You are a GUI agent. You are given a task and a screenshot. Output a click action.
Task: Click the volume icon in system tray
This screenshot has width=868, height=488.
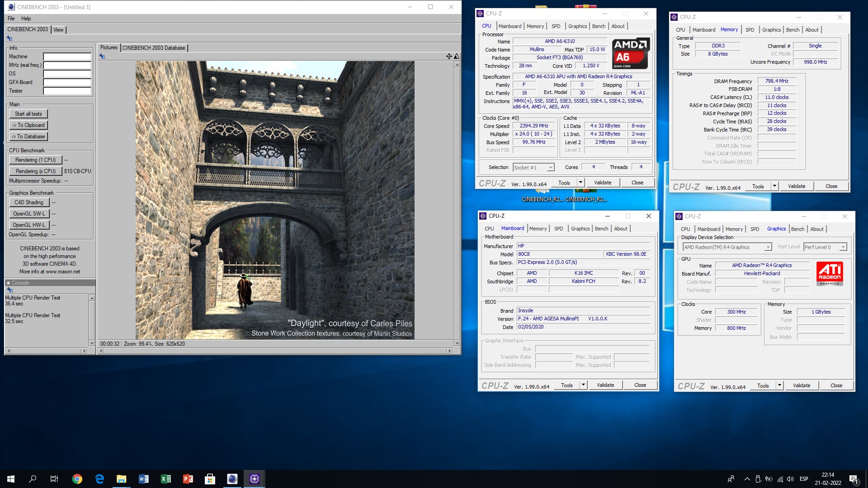pyautogui.click(x=790, y=479)
